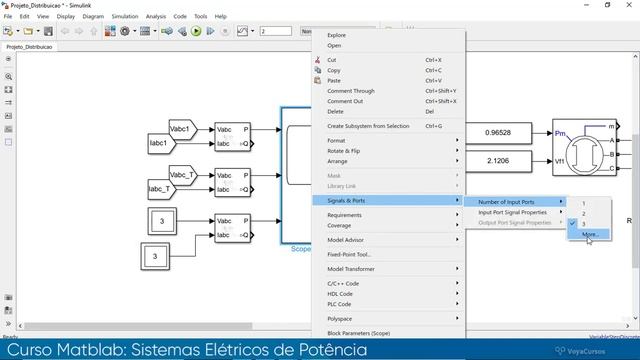This screenshot has width=640, height=360.
Task: Select the checked 3 input ports option
Action: pos(589,224)
